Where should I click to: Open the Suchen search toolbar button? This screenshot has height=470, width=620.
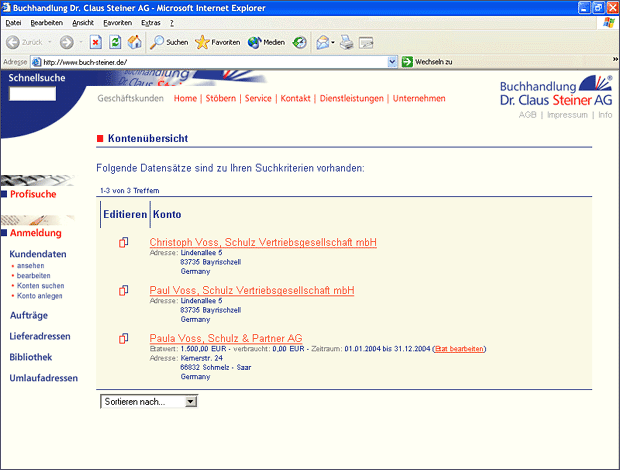(x=169, y=42)
